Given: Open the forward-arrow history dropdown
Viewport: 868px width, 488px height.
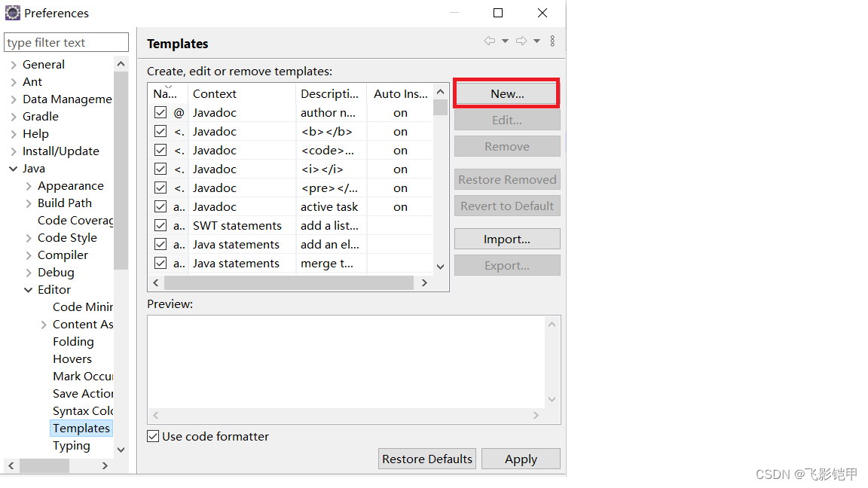Looking at the screenshot, I should tap(537, 41).
